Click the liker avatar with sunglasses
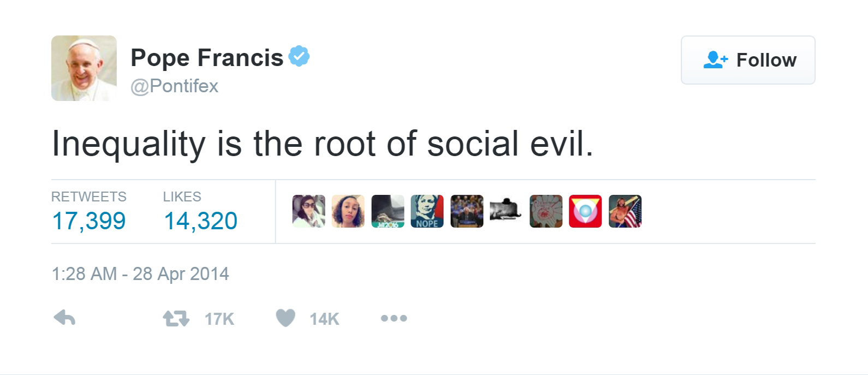 click(308, 211)
